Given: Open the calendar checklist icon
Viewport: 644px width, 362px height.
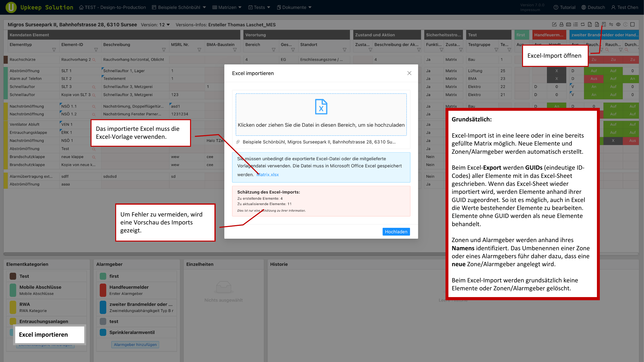Looking at the screenshot, I should click(x=568, y=24).
